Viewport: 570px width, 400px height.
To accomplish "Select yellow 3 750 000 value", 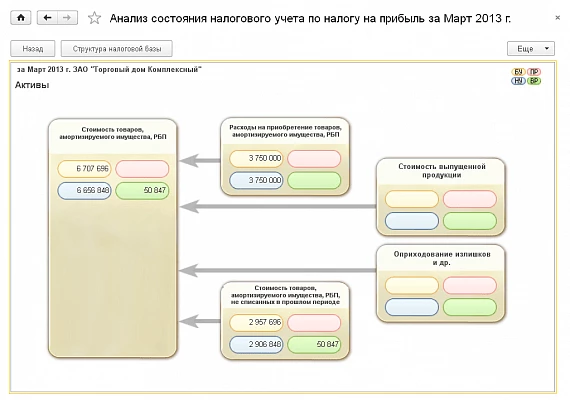I will 256,158.
